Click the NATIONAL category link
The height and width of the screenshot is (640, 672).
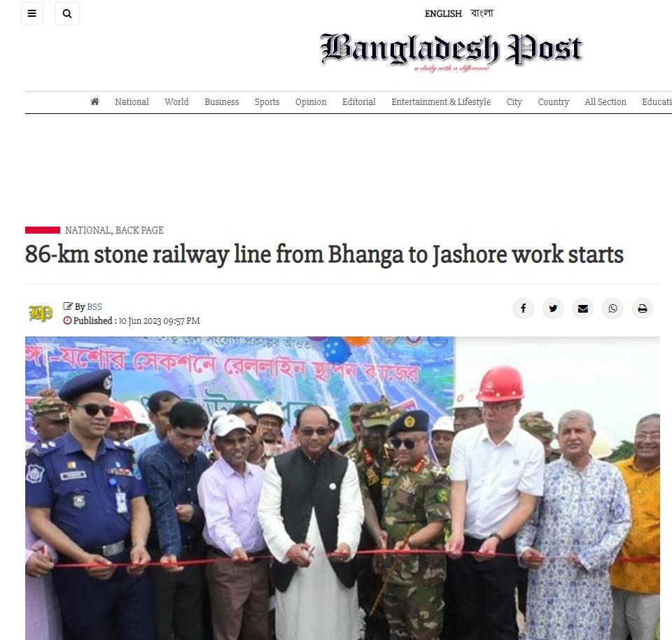coord(88,230)
